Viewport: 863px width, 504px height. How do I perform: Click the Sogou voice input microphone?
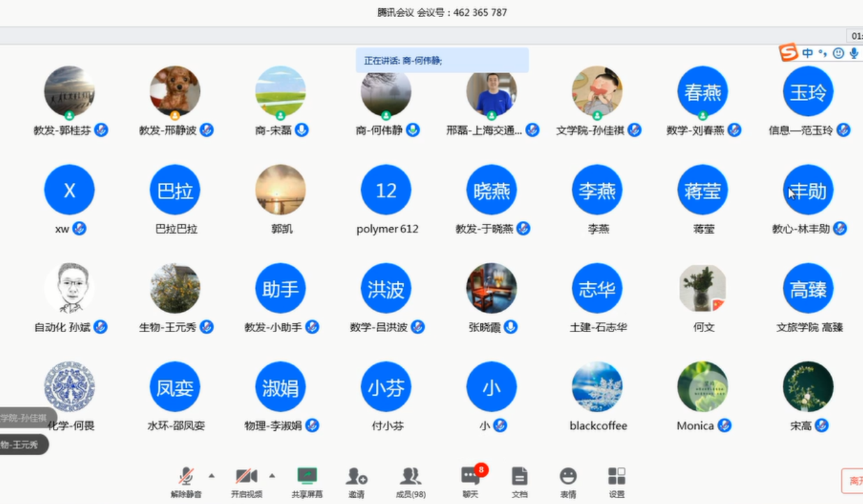853,53
